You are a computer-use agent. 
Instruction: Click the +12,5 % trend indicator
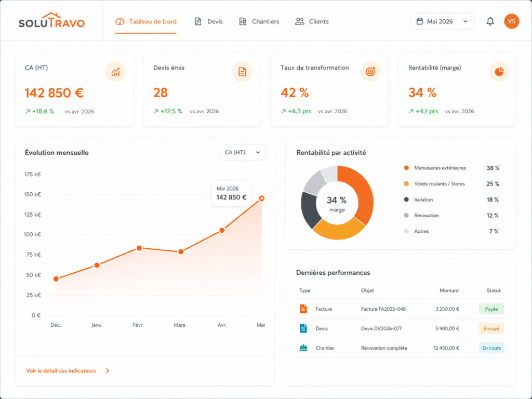(168, 111)
